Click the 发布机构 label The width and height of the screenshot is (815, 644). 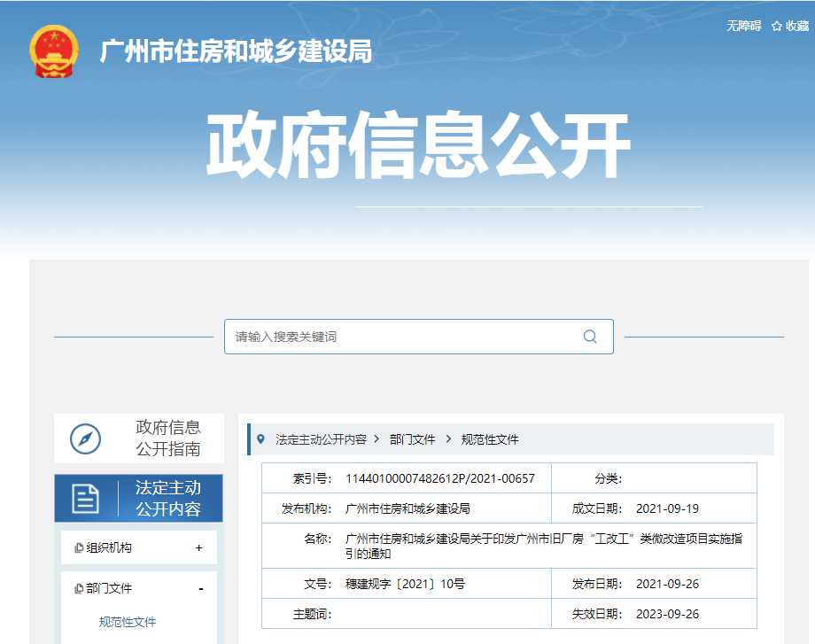[307, 508]
